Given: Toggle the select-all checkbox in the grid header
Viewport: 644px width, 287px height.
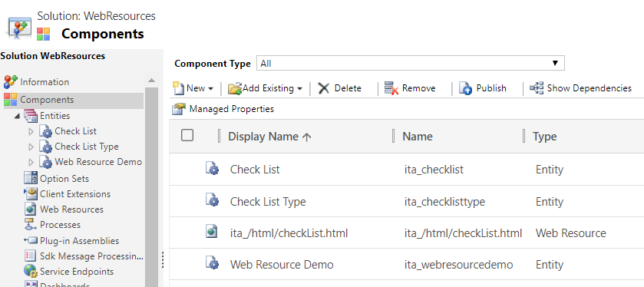Looking at the screenshot, I should 187,135.
